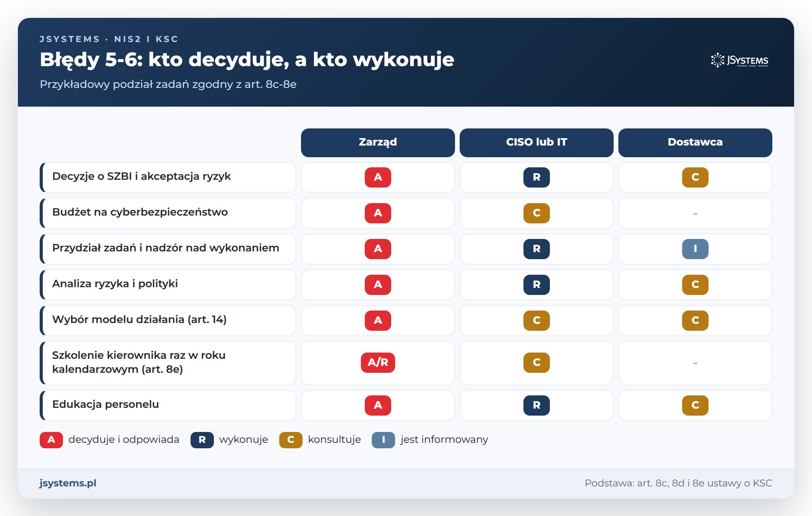Click the 'decyduje i odpowiada' legend text
The width and height of the screenshot is (812, 516).
pyautogui.click(x=124, y=440)
